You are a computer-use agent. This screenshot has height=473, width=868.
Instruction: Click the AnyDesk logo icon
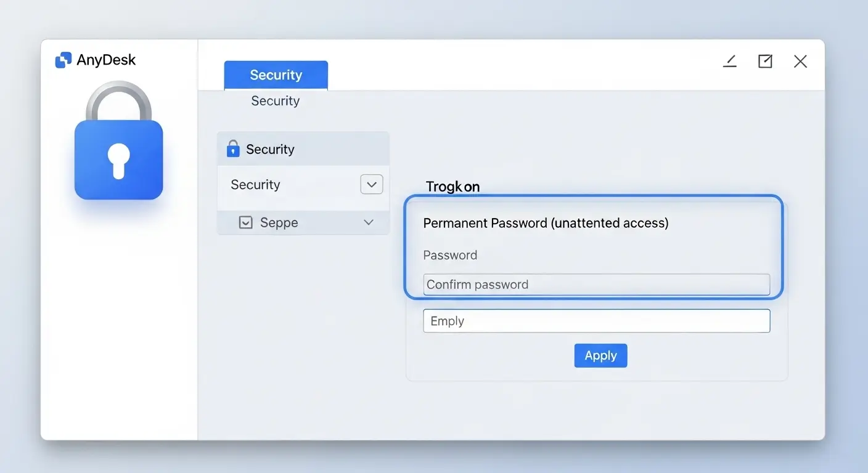63,60
